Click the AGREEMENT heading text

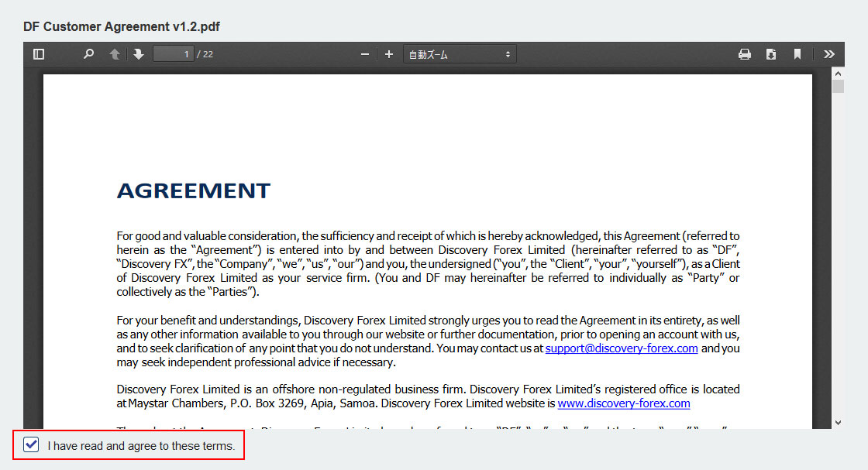click(x=193, y=190)
